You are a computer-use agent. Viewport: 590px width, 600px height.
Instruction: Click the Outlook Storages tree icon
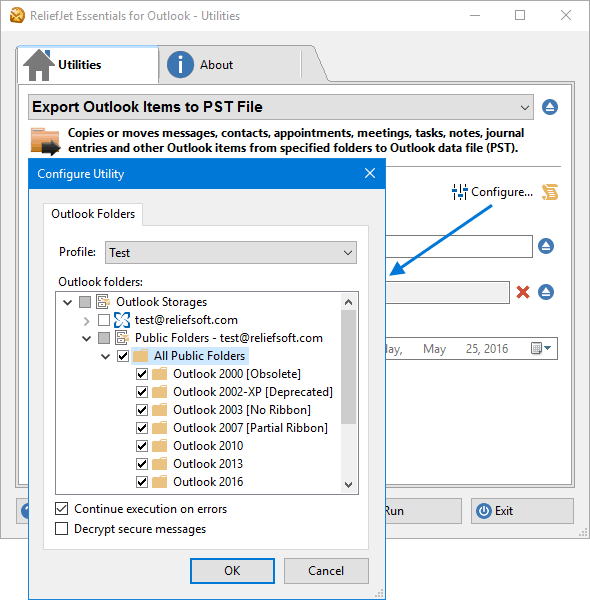103,302
